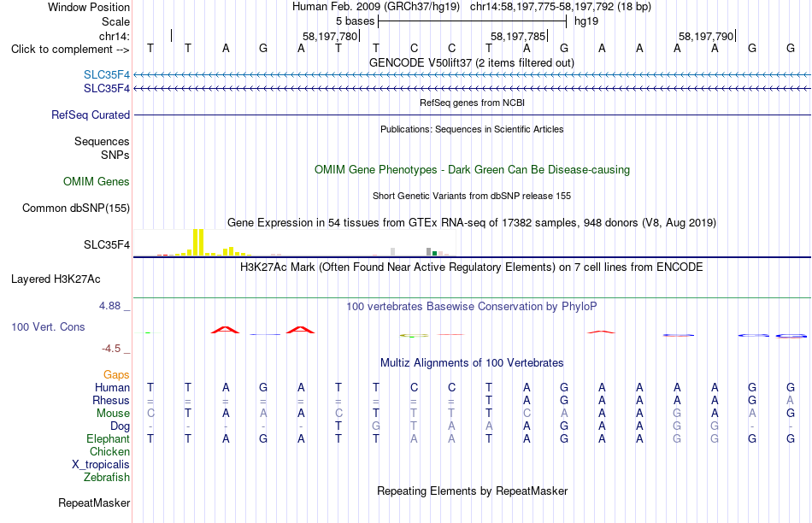Click the 58,197,785 ruler coordinate
812x523 pixels.
[x=518, y=36]
